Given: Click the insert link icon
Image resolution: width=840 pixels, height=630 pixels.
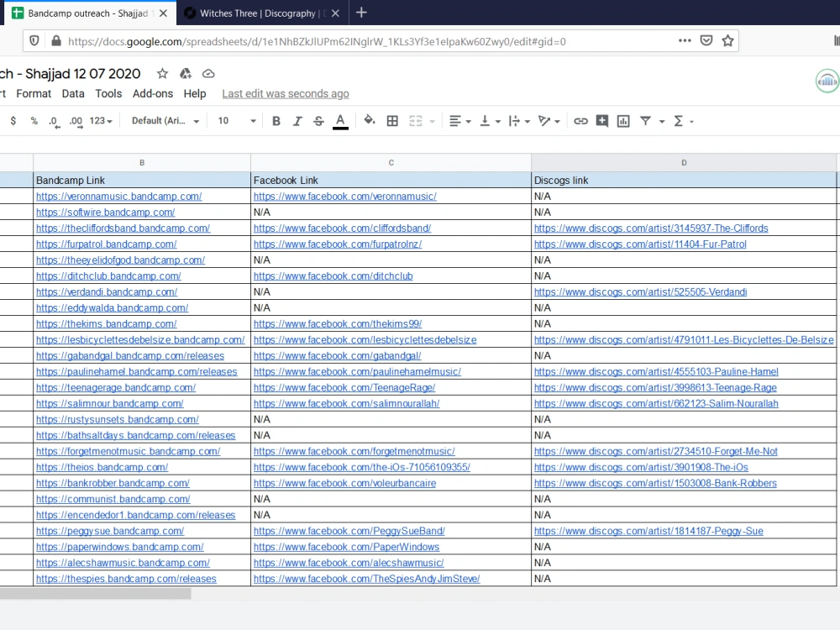Looking at the screenshot, I should pos(580,121).
